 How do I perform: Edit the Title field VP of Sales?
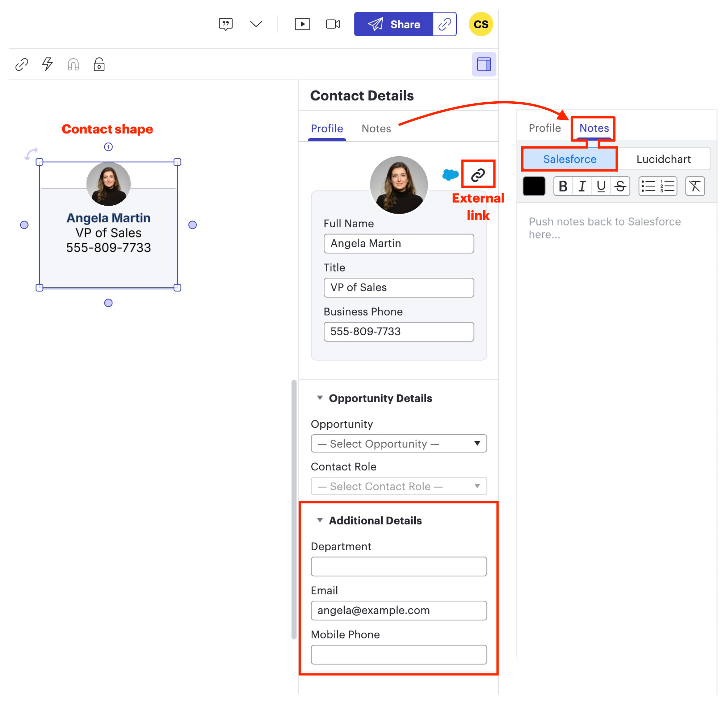pos(399,287)
